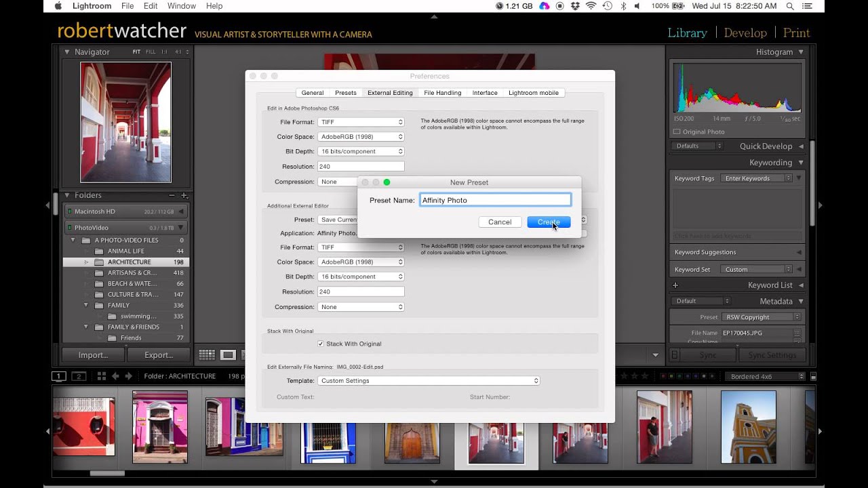The width and height of the screenshot is (868, 488).
Task: Open Additional Editor Compression dropdown
Action: click(361, 307)
